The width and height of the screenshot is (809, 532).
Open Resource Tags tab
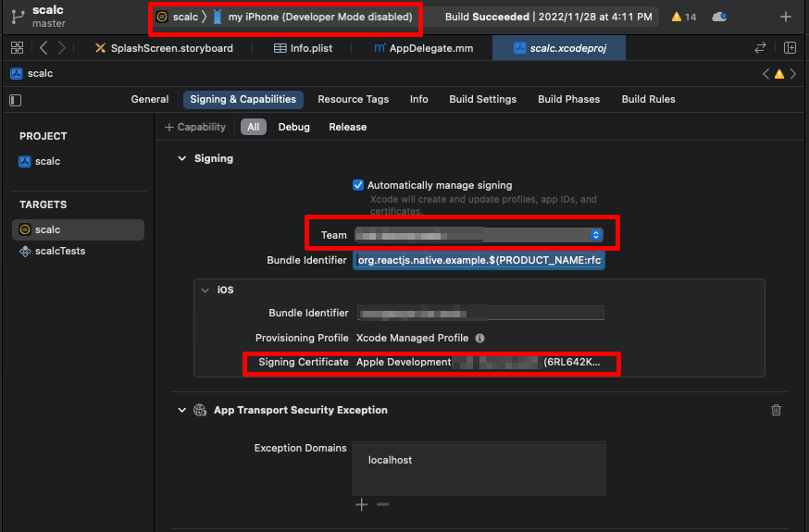[353, 99]
